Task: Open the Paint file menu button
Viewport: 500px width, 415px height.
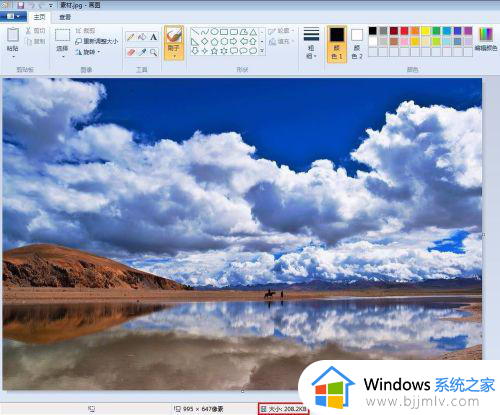Action: click(13, 16)
